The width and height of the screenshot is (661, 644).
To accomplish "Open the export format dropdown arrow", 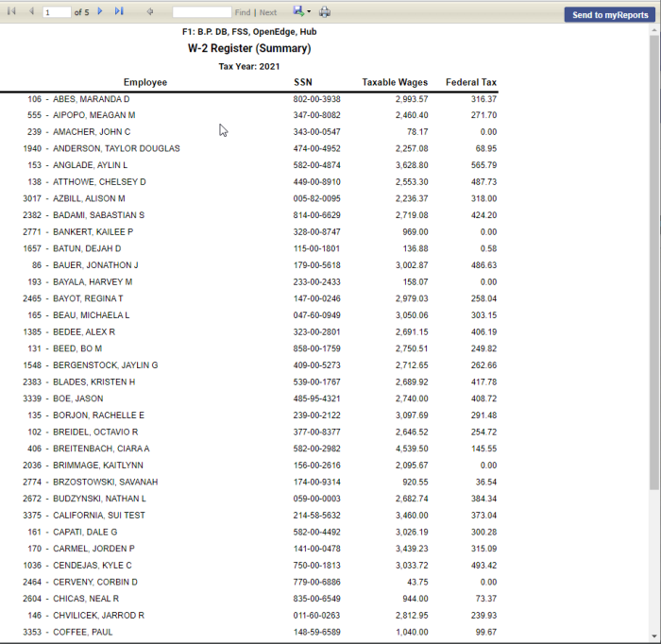I will 309,12.
